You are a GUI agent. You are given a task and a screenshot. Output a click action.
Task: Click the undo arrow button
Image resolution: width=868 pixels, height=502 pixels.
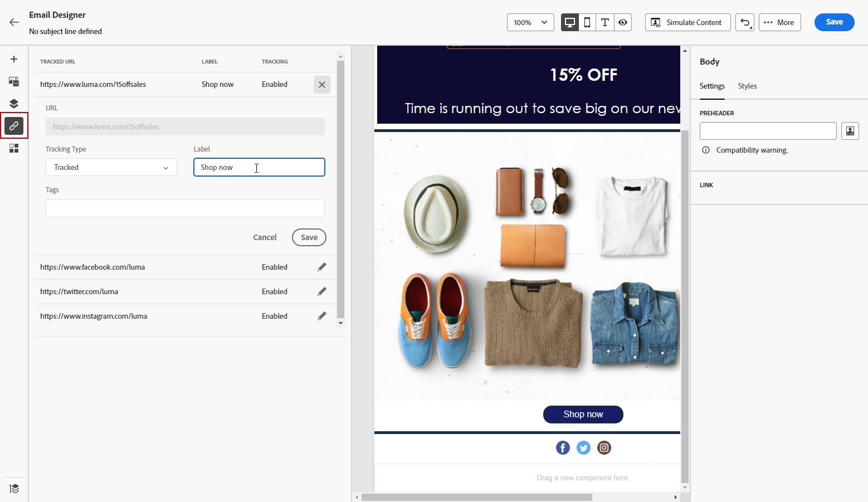[x=745, y=22]
